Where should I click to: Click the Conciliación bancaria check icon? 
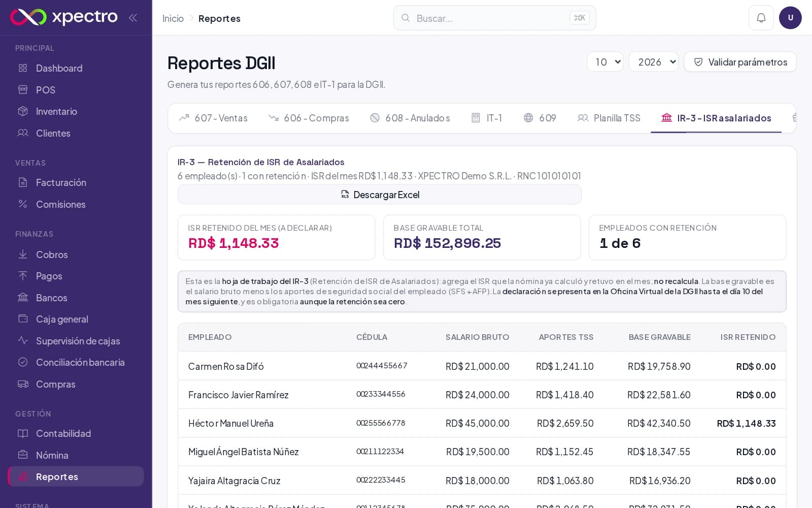tap(23, 362)
